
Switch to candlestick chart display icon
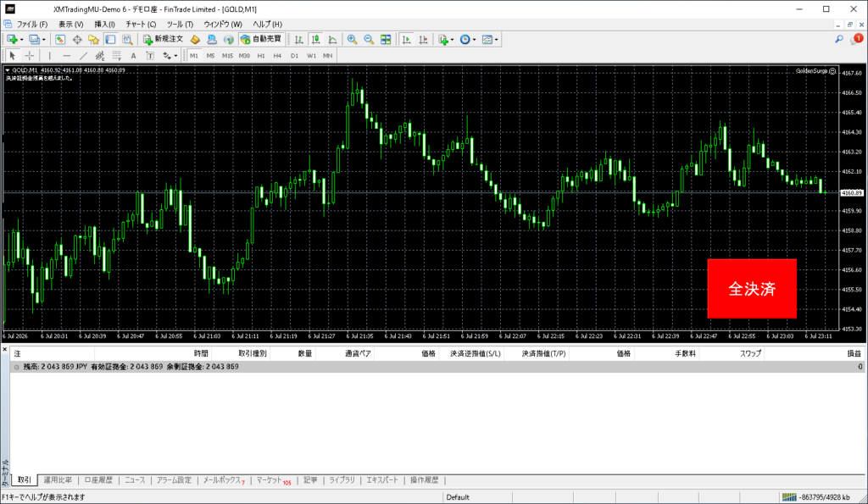315,39
